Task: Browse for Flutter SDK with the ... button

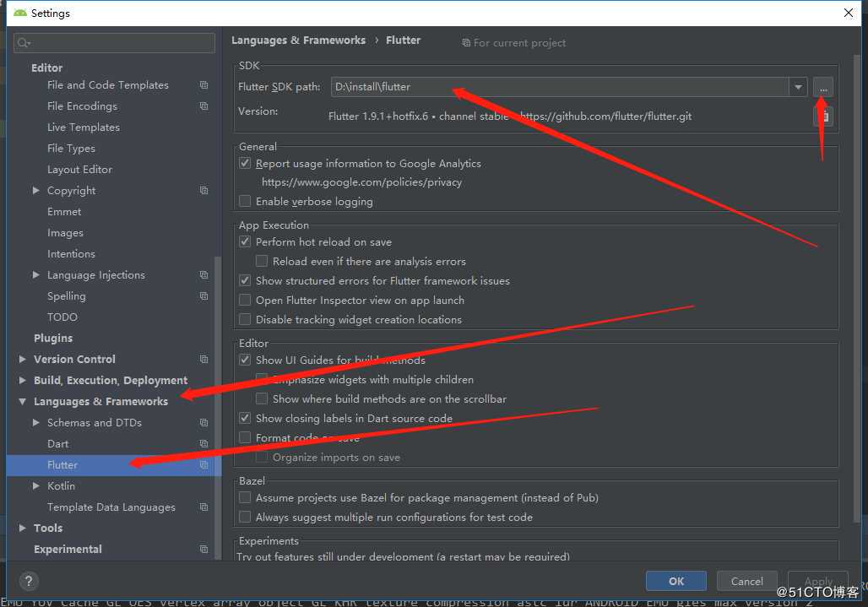Action: [x=823, y=88]
